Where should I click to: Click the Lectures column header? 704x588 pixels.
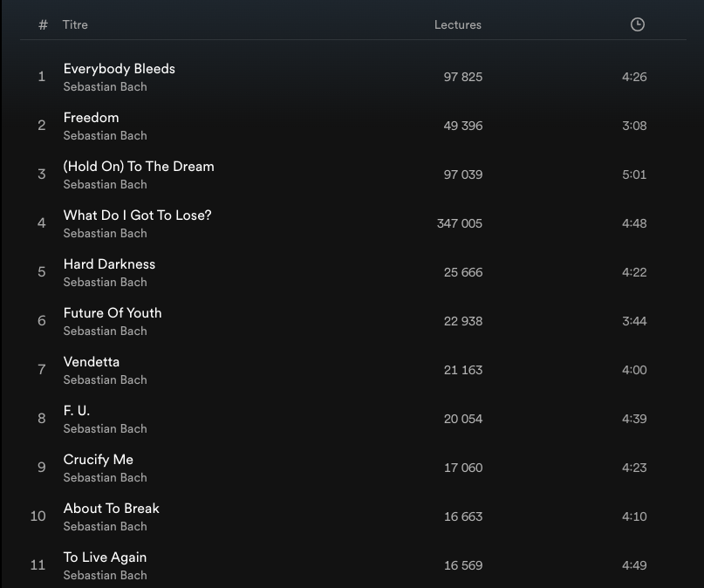[x=457, y=24]
